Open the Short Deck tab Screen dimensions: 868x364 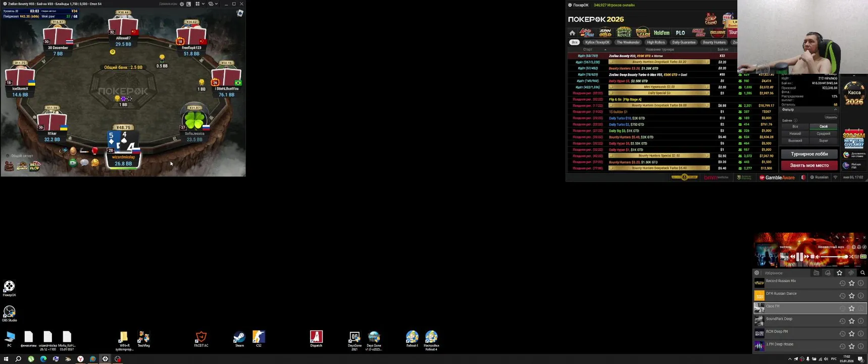click(x=699, y=33)
